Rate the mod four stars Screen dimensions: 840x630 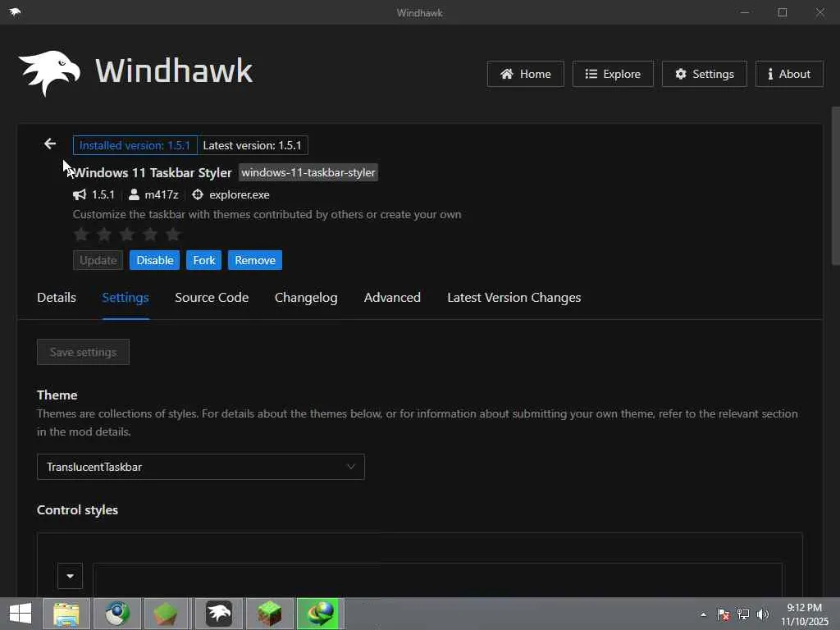tap(150, 234)
